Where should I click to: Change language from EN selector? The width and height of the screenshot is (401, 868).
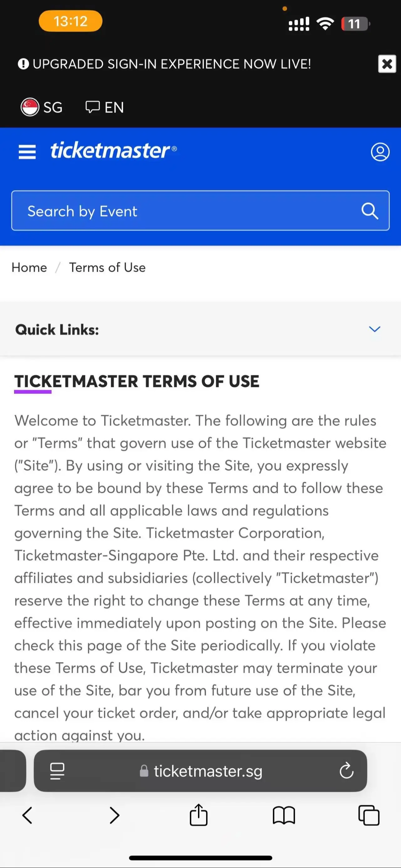point(104,107)
